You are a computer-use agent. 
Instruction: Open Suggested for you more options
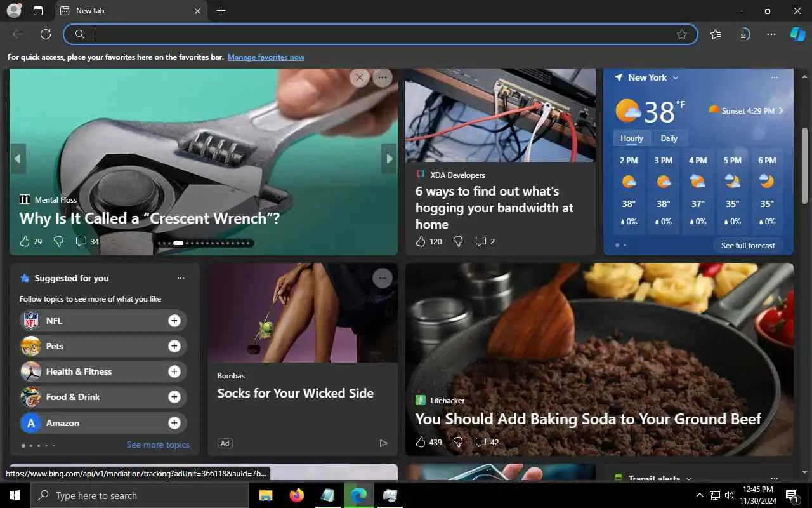tap(181, 278)
